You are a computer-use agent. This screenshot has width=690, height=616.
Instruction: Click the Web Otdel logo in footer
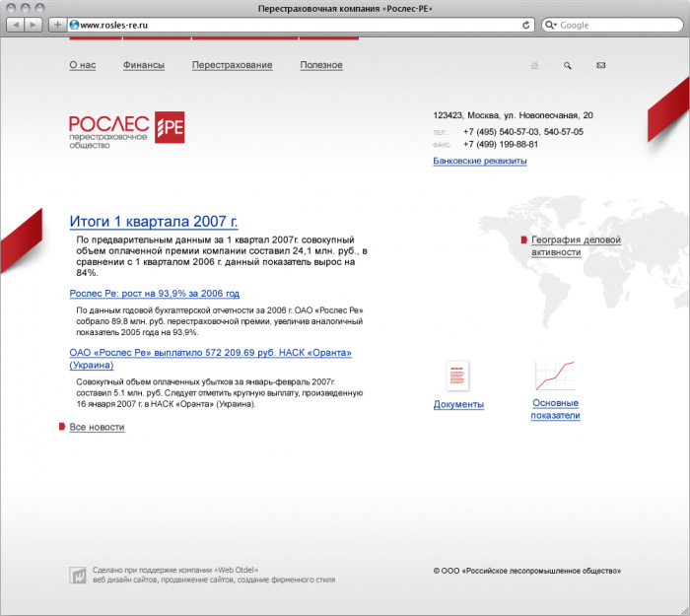pyautogui.click(x=78, y=575)
